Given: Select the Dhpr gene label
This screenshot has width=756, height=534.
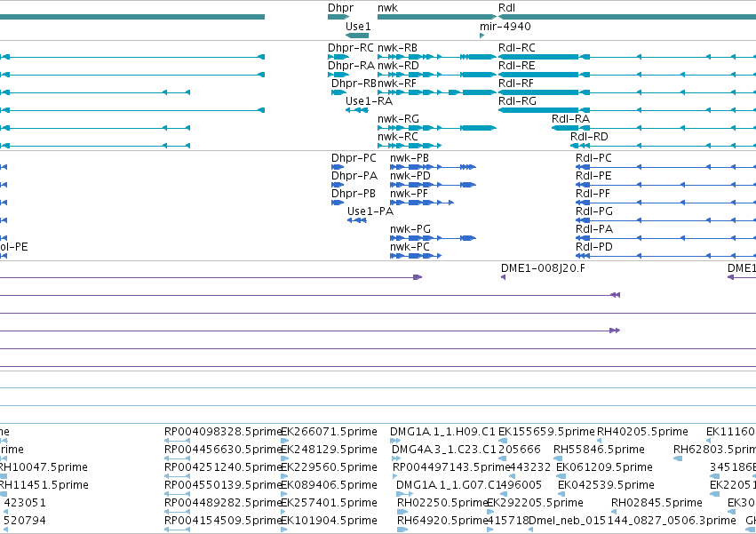Looking at the screenshot, I should 340,8.
